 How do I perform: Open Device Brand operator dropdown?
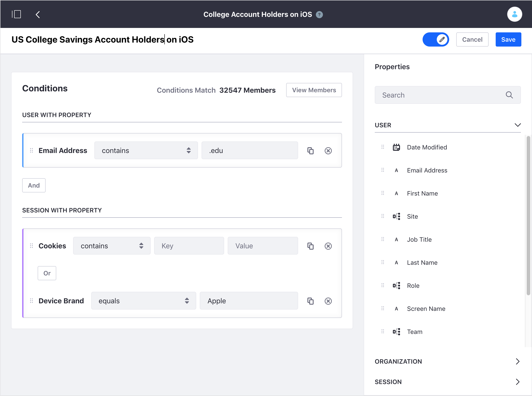(x=144, y=301)
